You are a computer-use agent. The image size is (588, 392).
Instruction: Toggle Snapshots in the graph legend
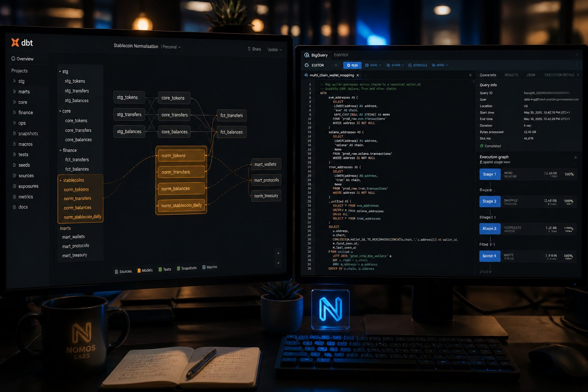coord(187,268)
